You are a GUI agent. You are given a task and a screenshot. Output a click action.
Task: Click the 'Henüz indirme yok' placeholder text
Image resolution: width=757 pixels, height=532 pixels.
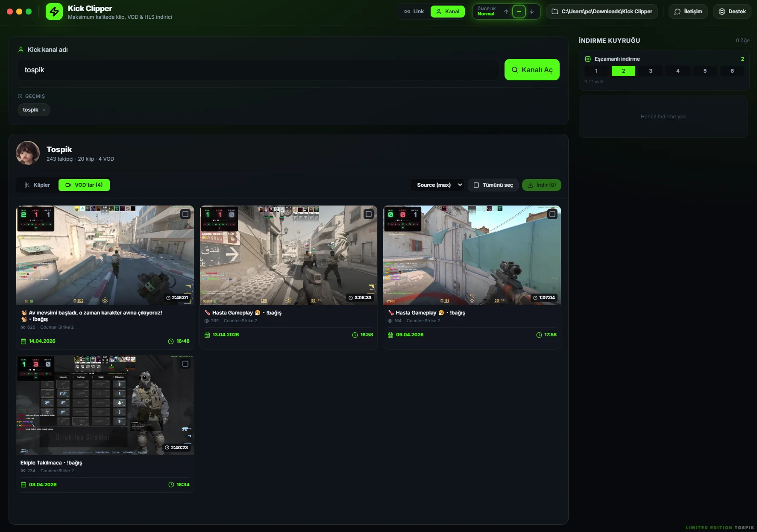(x=663, y=117)
